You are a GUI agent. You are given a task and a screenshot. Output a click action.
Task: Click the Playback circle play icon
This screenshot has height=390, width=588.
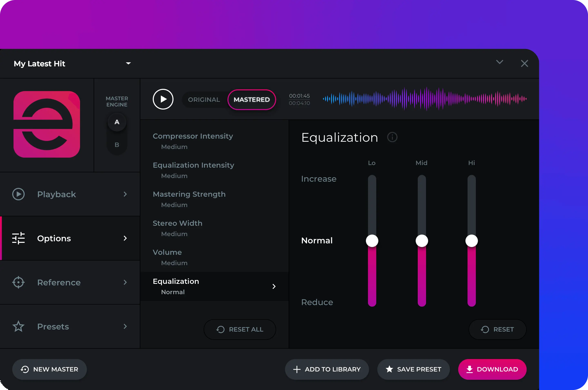point(18,194)
